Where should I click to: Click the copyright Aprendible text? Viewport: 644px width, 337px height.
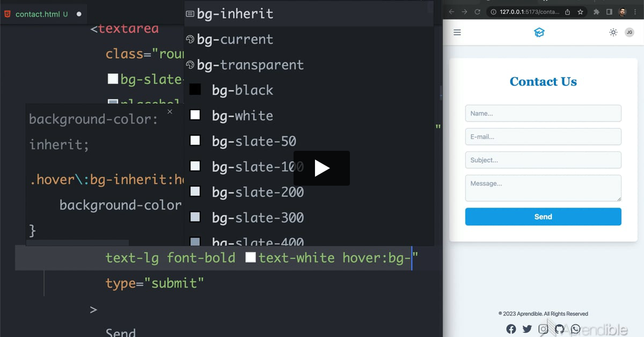coord(543,314)
